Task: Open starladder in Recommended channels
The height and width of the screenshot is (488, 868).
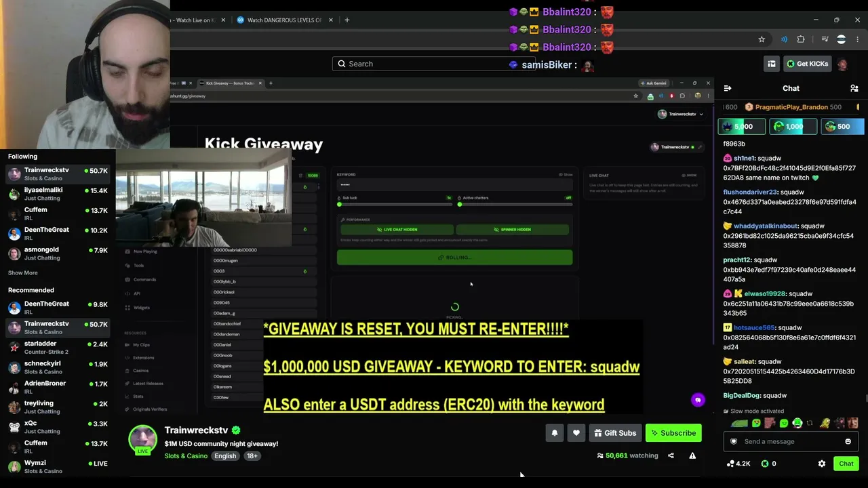Action: pos(58,347)
